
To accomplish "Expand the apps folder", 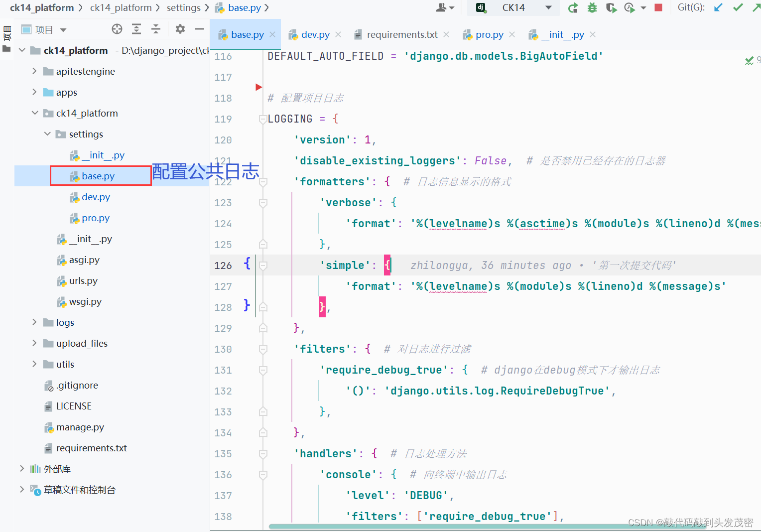I will pyautogui.click(x=34, y=92).
